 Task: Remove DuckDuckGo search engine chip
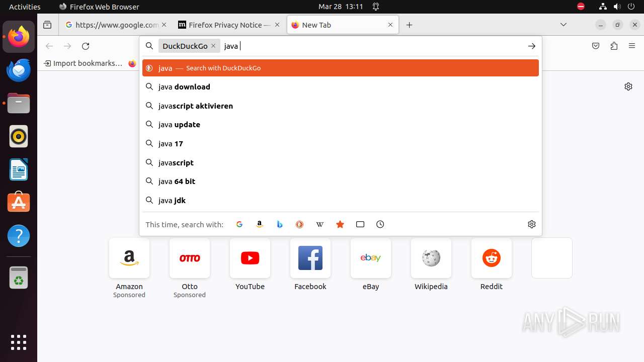(213, 46)
